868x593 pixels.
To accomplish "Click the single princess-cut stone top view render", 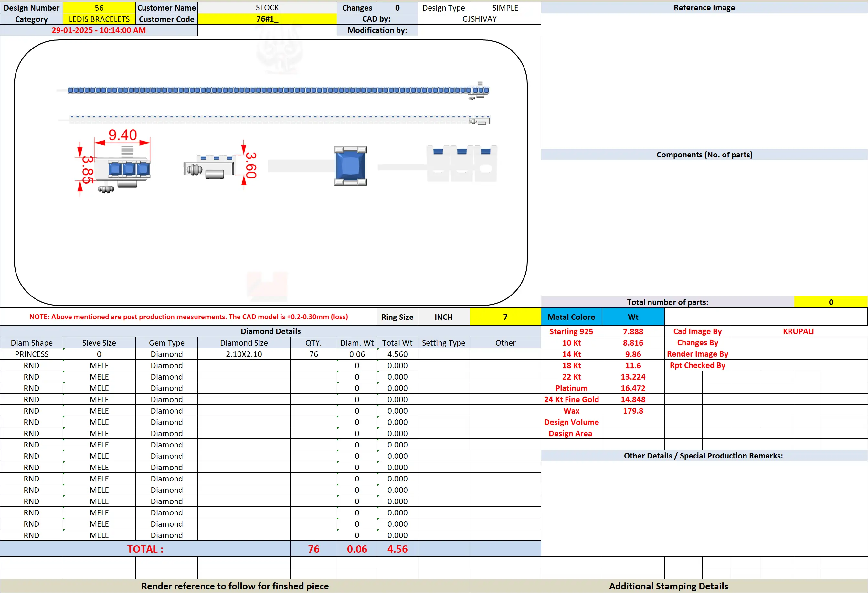I will coord(350,166).
